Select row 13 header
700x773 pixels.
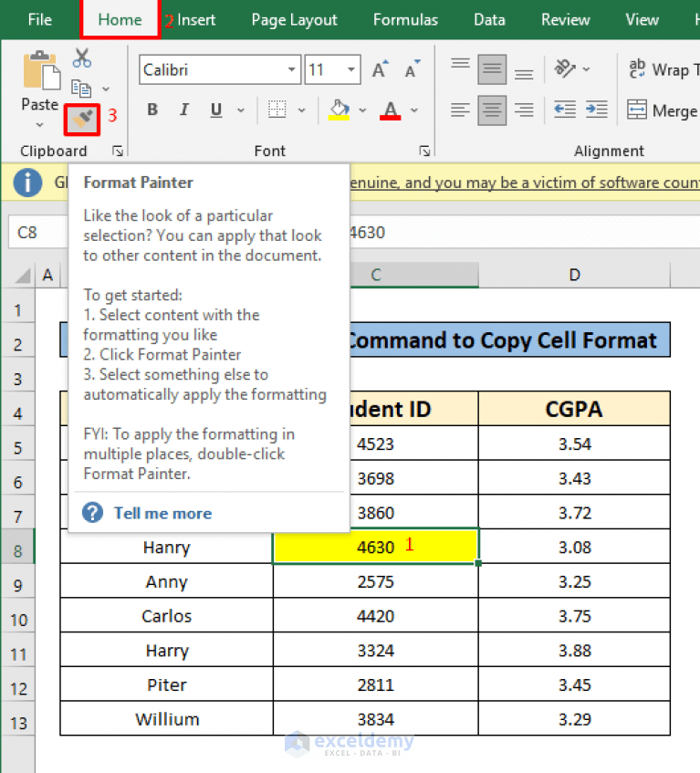(x=17, y=718)
